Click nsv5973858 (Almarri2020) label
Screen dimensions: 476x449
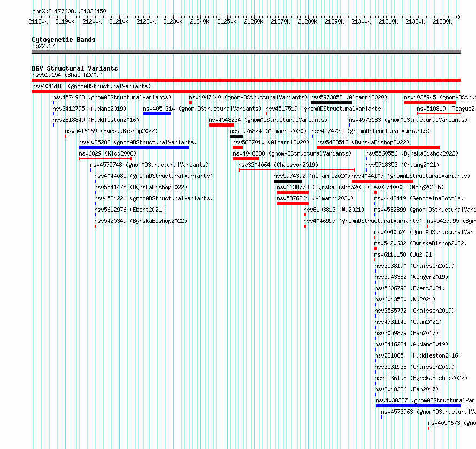[349, 97]
